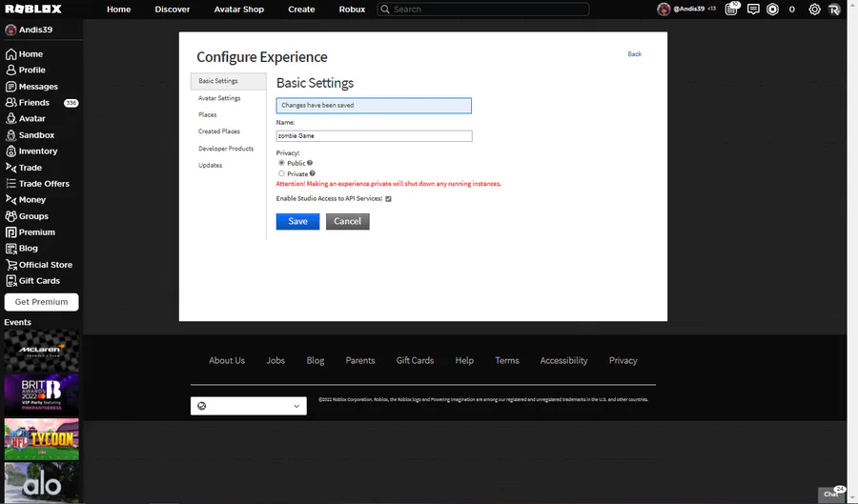Switch to the Avatar Settings tab
This screenshot has width=858, height=504.
(x=219, y=98)
